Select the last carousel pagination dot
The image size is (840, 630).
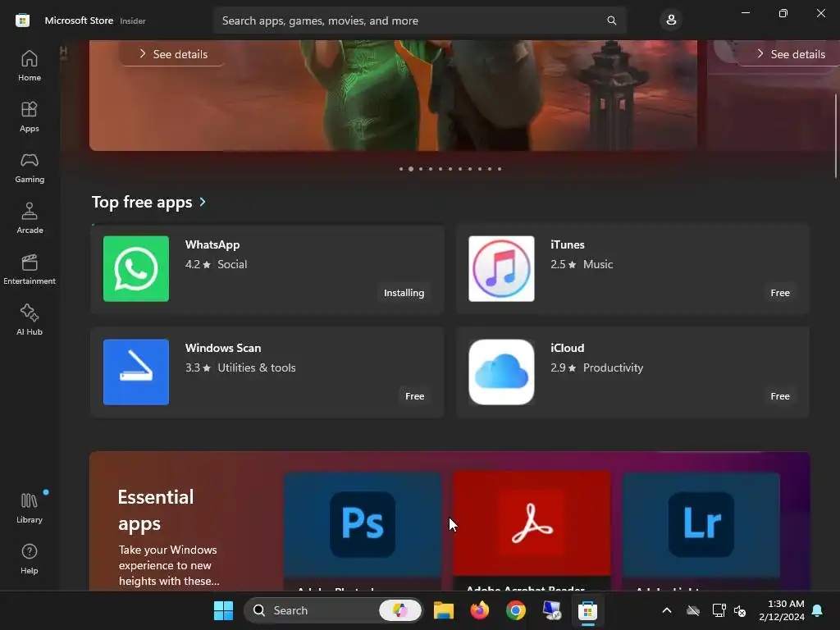click(500, 169)
